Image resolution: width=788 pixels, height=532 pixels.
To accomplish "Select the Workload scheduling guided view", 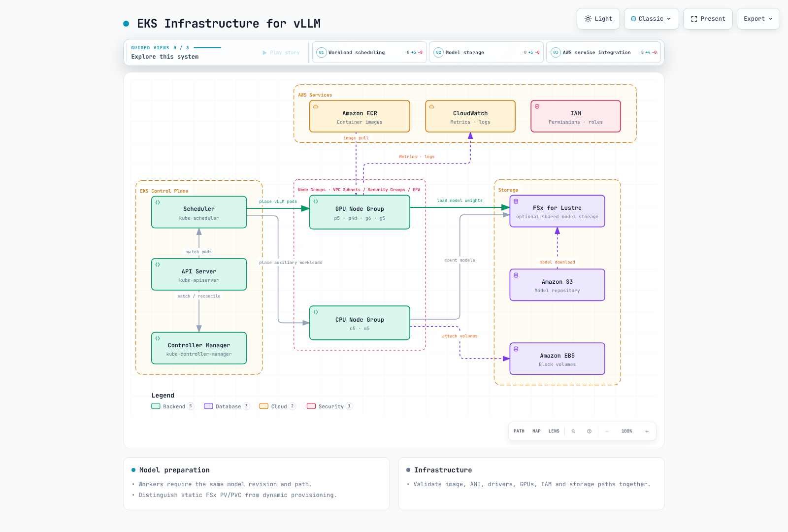I will coord(370,52).
